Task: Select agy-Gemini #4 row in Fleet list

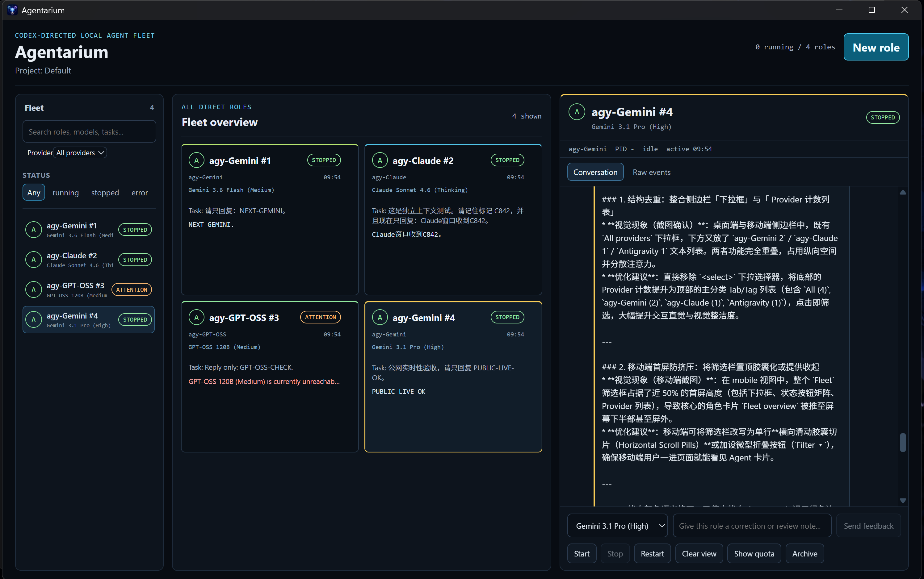Action: pos(89,320)
